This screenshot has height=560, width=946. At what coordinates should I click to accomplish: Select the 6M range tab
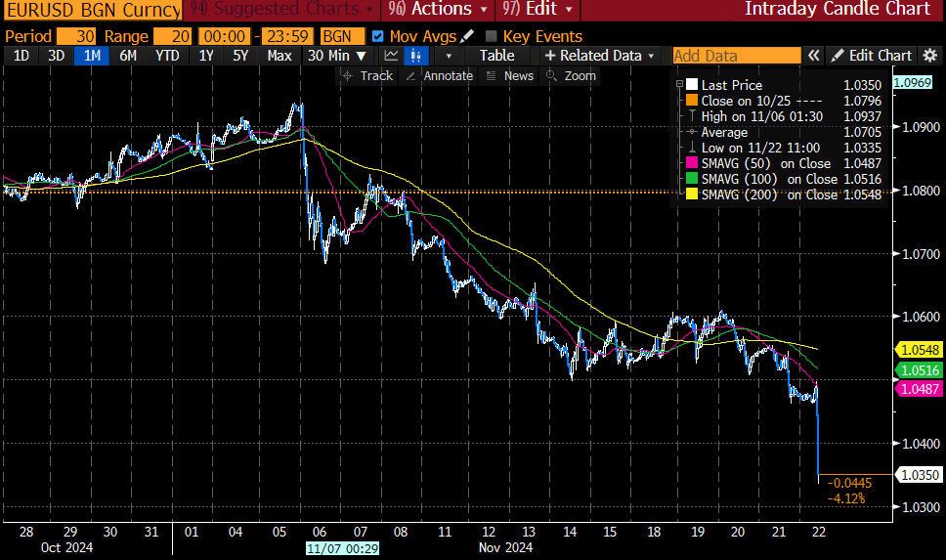pos(128,56)
